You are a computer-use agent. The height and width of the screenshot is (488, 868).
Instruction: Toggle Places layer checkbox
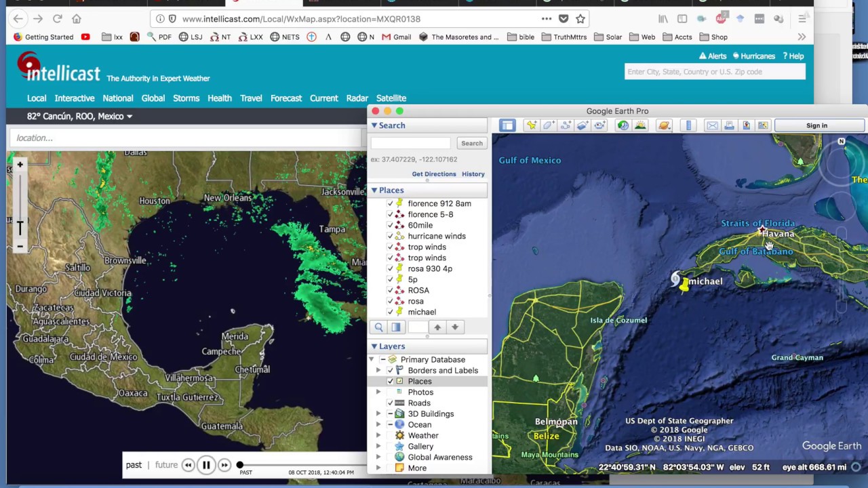coord(390,382)
